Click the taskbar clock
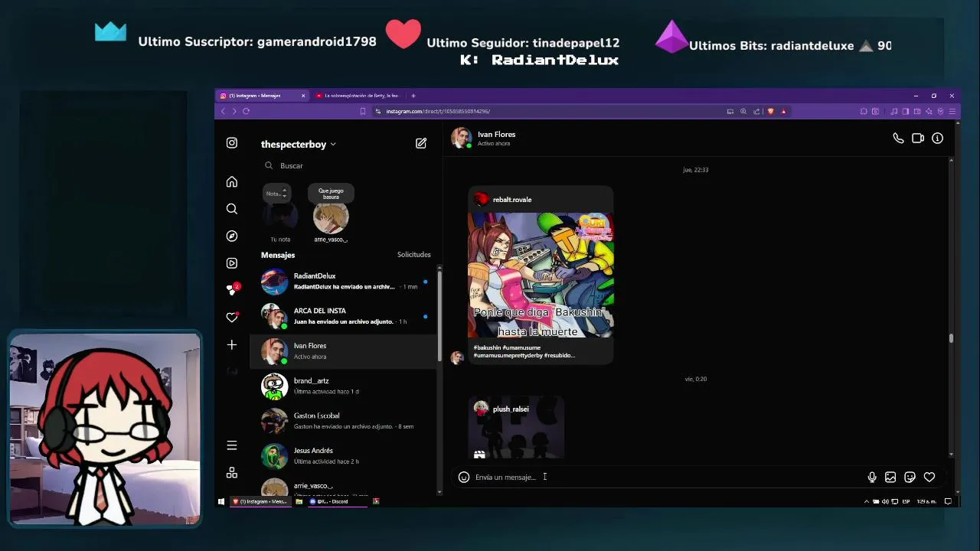980x551 pixels. coord(926,501)
